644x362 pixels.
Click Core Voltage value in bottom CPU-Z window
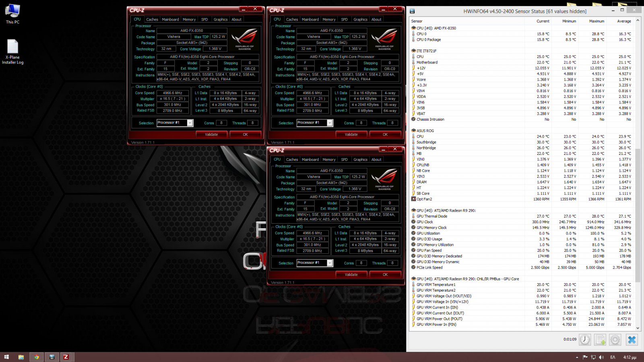tap(354, 189)
